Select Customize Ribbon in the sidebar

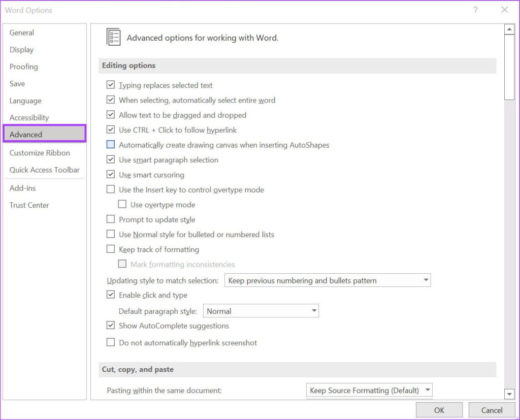[40, 153]
